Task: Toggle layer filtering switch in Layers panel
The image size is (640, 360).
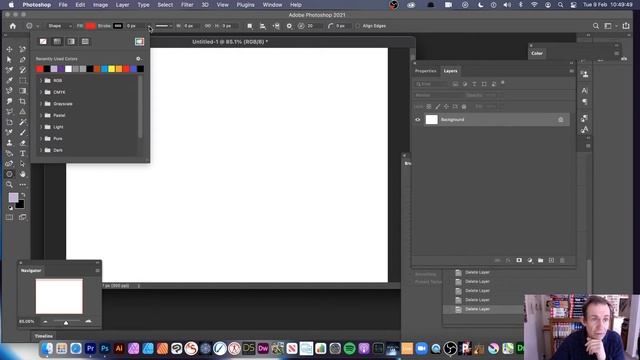Action: click(503, 83)
